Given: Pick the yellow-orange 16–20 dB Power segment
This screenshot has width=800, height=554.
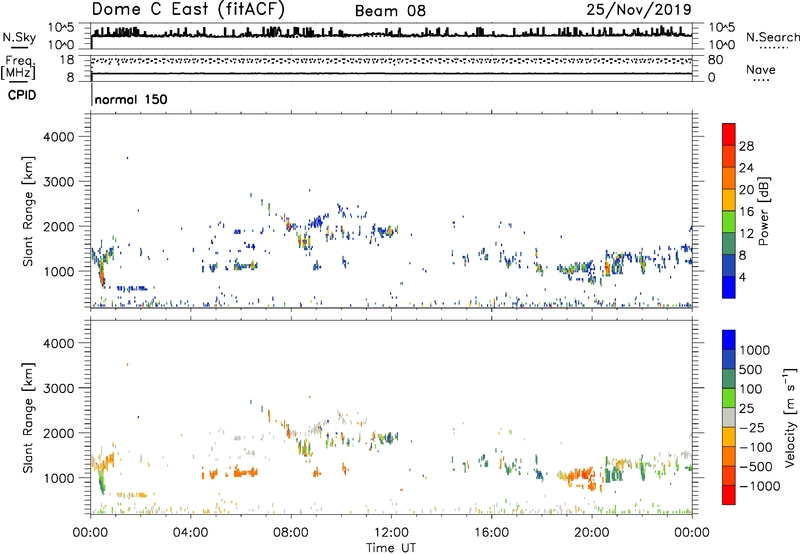Looking at the screenshot, I should point(729,200).
